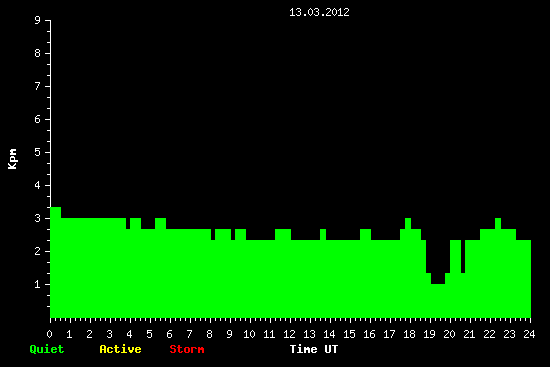Click the value 1 on Kp axis
This screenshot has width=550, height=367.
tap(38, 284)
